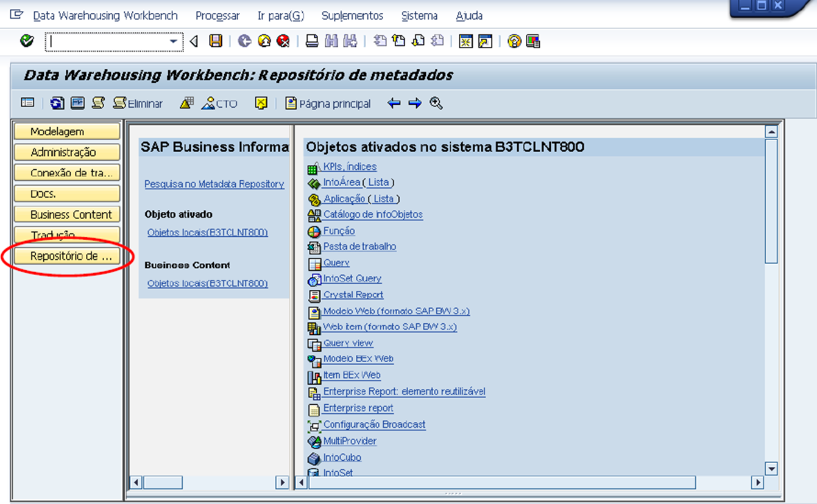Open the command field history dropdown

click(174, 41)
